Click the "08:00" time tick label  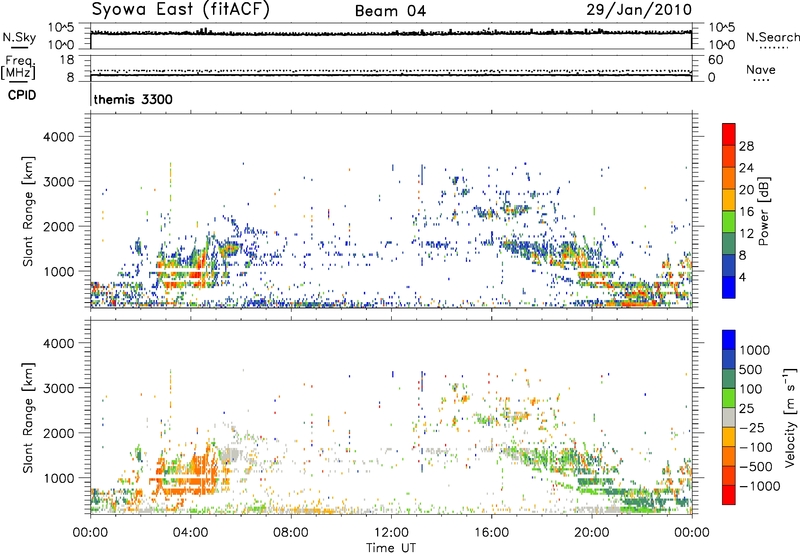pyautogui.click(x=291, y=533)
